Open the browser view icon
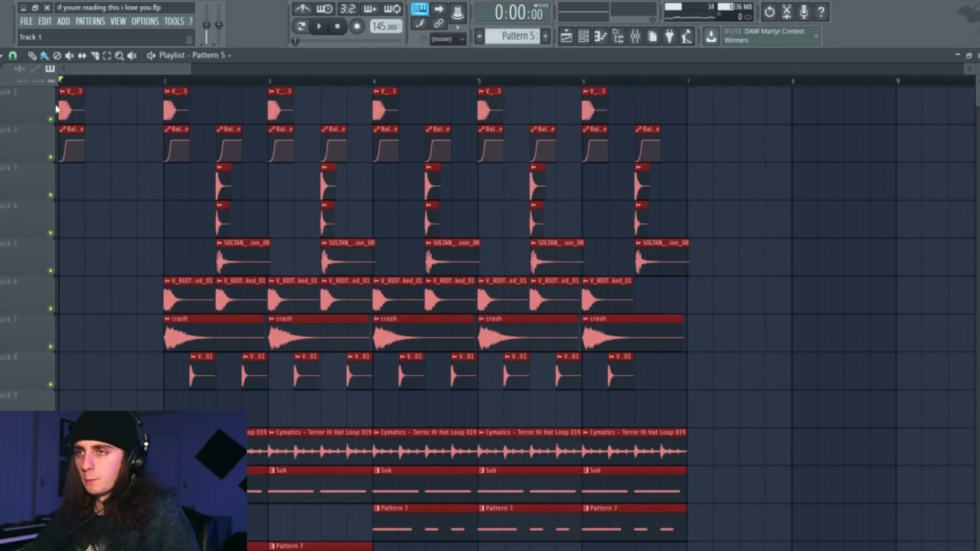980x551 pixels. click(618, 36)
